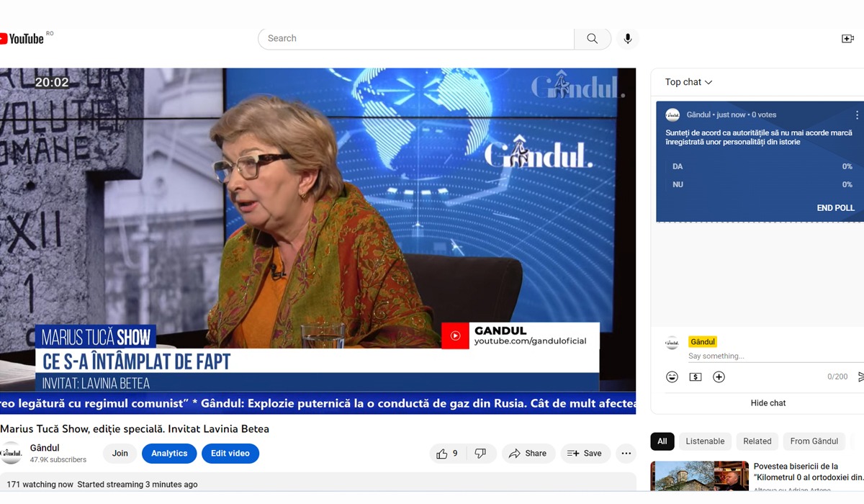Select the Related filter chip
Image resolution: width=864 pixels, height=504 pixels.
click(757, 441)
